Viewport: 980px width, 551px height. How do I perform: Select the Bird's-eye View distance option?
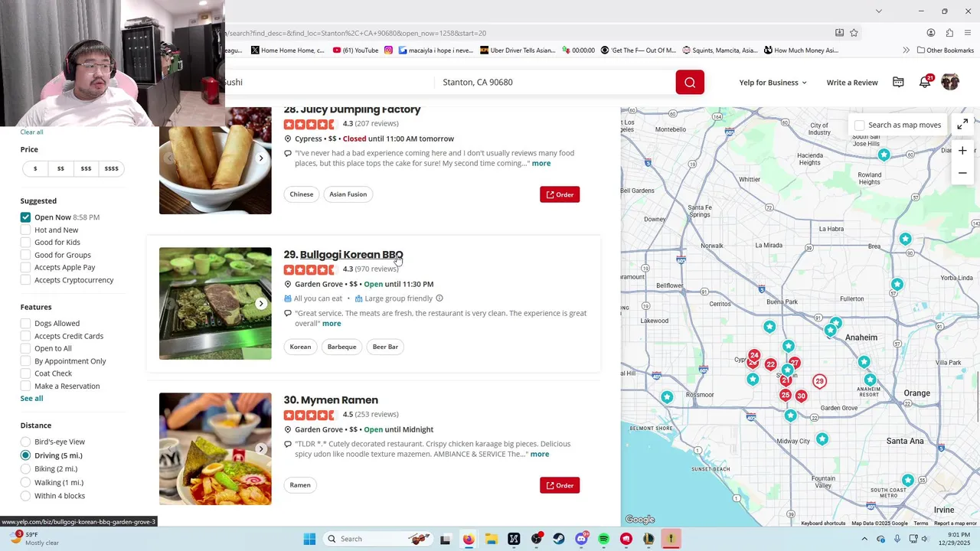point(25,442)
